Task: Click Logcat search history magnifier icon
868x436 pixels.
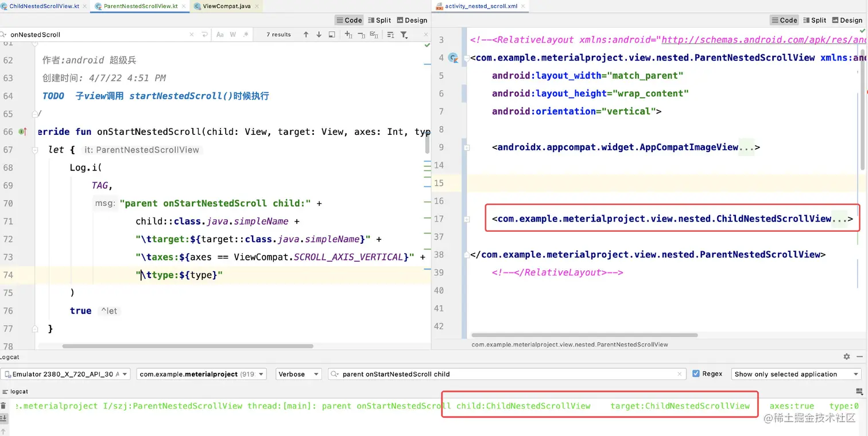Action: (x=335, y=374)
